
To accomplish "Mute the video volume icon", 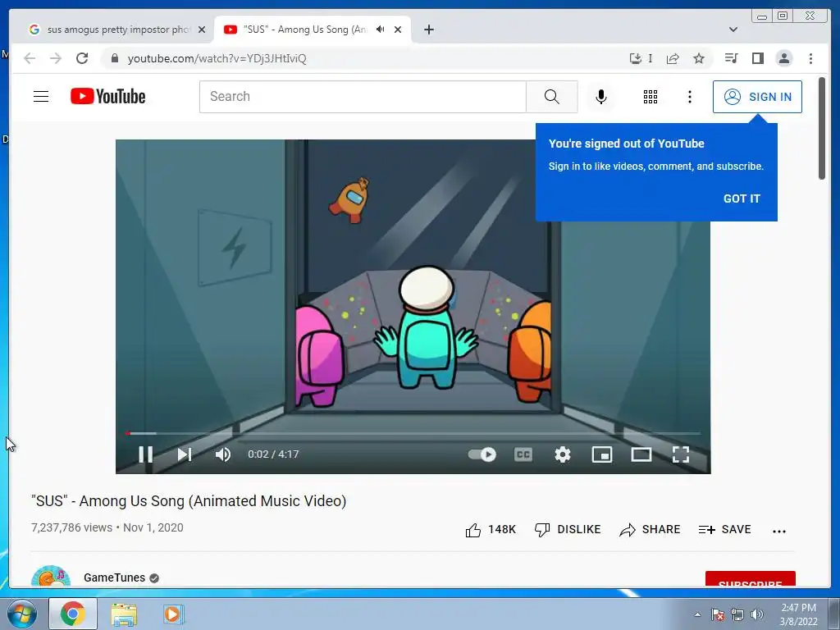I will click(223, 454).
